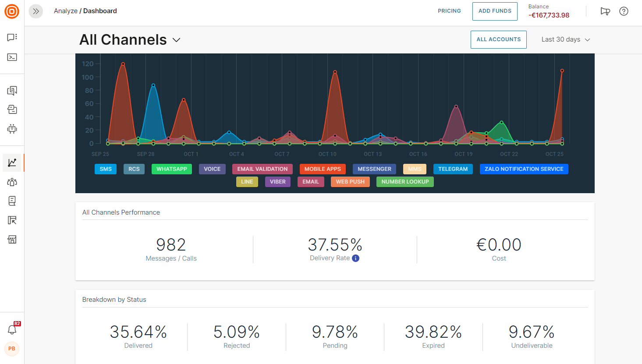
Task: Go to Analyze breadcrumb
Action: (x=65, y=11)
